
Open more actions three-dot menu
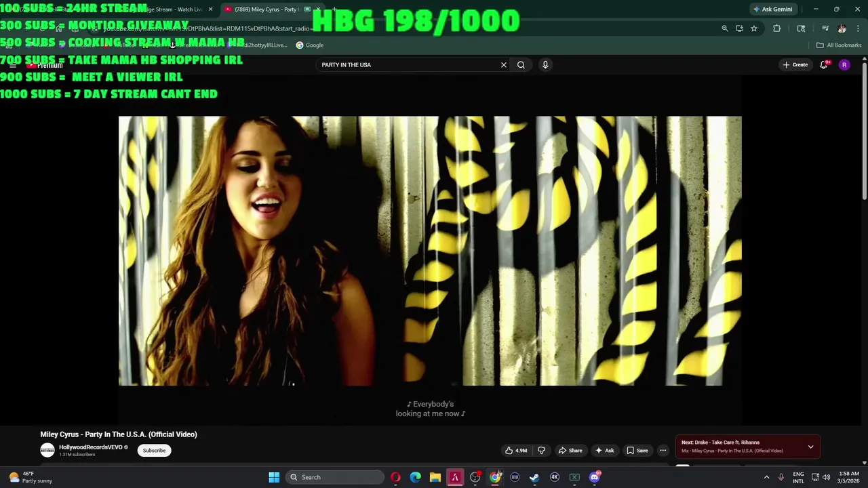click(x=663, y=450)
